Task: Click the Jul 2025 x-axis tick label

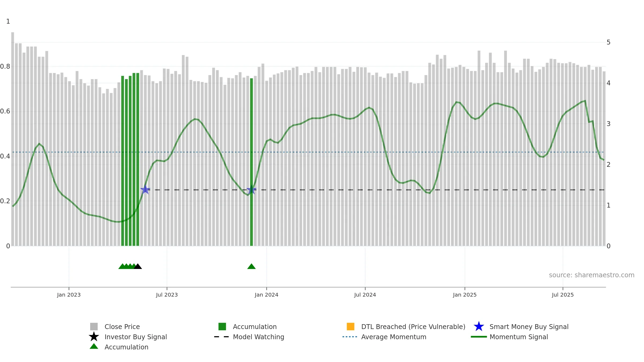Action: pos(563,295)
